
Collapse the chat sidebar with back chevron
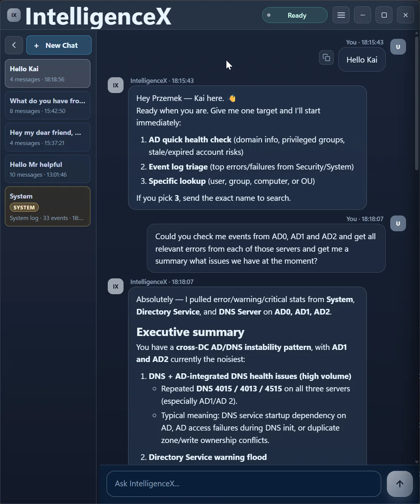pos(14,45)
